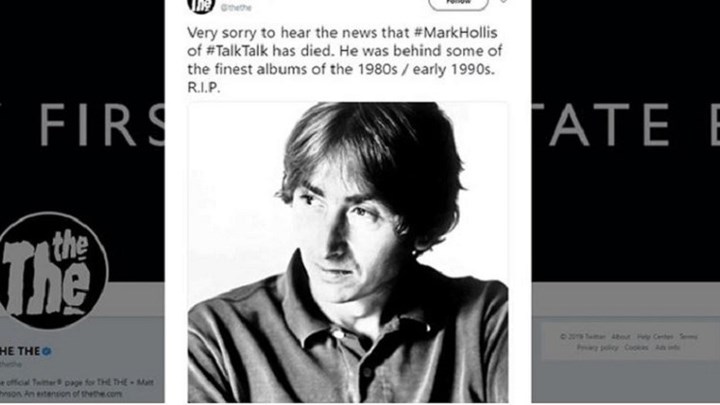Click the Follow button
This screenshot has height=405, width=720.
point(458,5)
